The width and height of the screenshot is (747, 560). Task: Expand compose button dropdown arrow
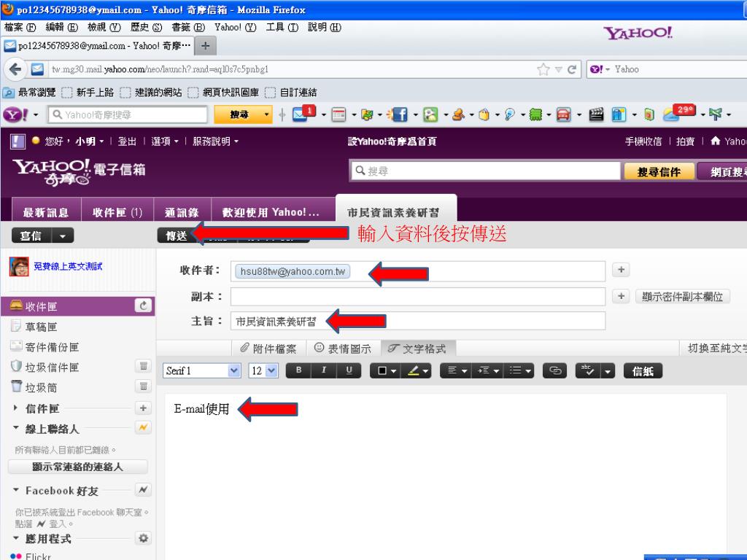(63, 236)
